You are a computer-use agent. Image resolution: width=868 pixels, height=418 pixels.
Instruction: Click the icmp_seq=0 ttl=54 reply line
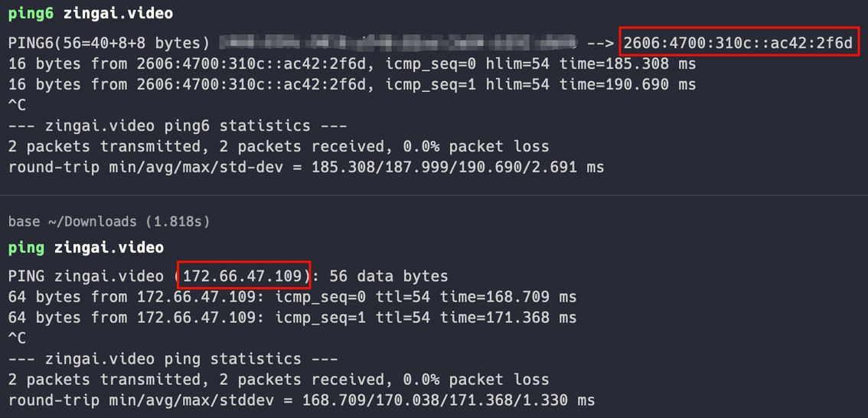[292, 297]
